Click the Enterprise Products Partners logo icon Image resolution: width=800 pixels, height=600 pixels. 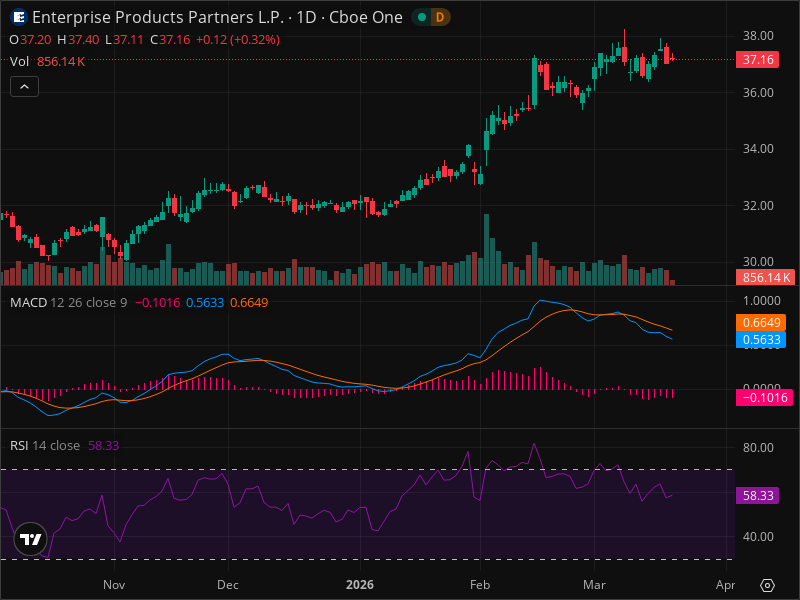(19, 17)
